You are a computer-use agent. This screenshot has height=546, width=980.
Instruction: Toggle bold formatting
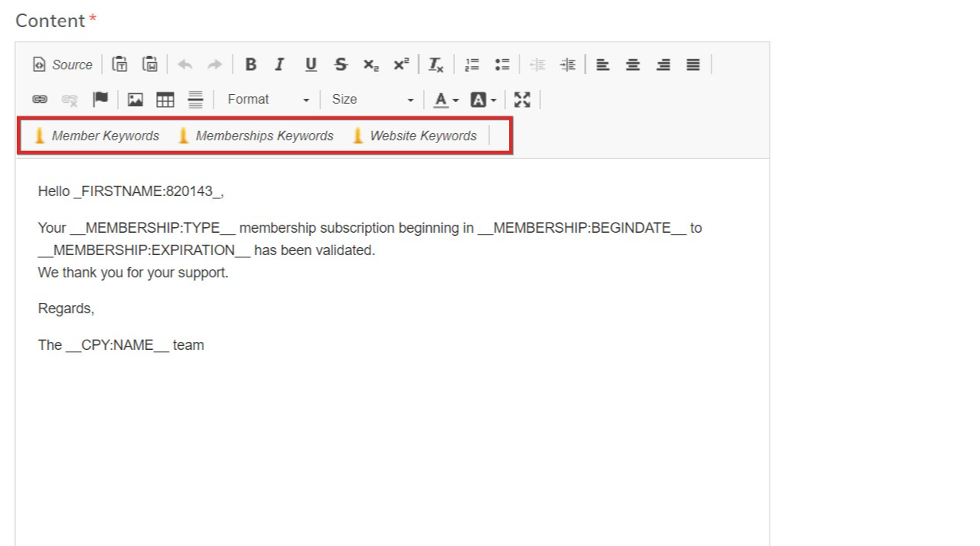(250, 65)
